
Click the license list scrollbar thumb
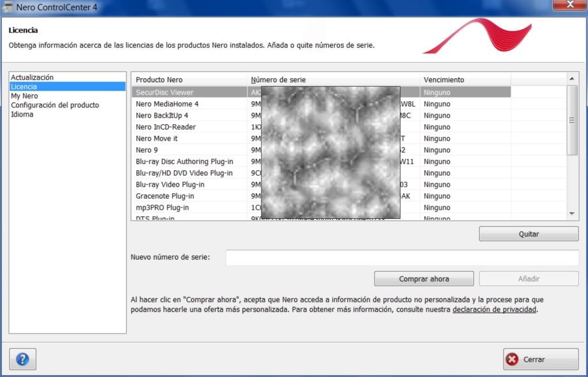coord(572,121)
